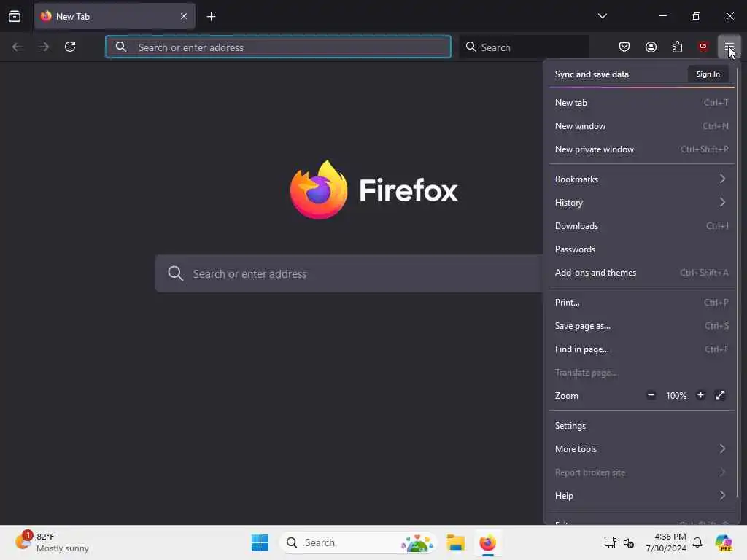Image resolution: width=747 pixels, height=560 pixels.
Task: Go back one page
Action: click(18, 47)
